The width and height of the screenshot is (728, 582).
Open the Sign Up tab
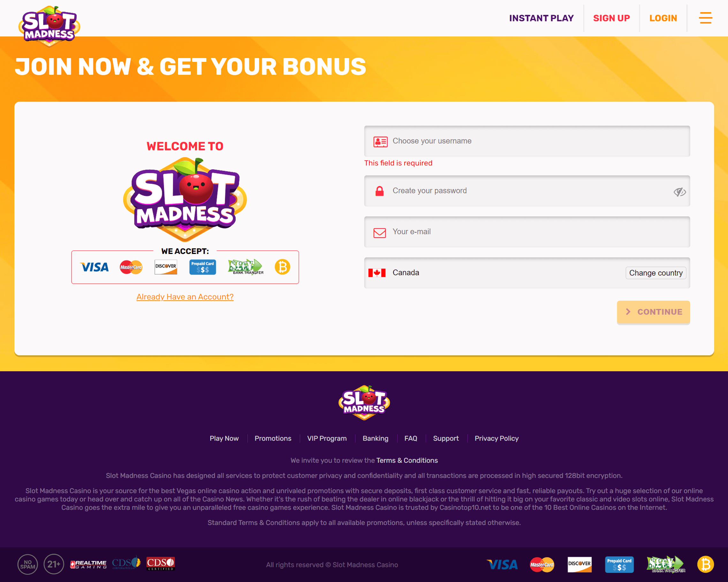click(x=611, y=18)
